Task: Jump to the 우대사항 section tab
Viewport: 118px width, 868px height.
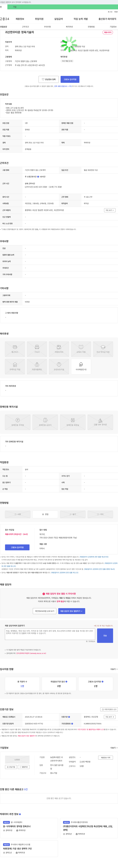Action: [47, 27]
